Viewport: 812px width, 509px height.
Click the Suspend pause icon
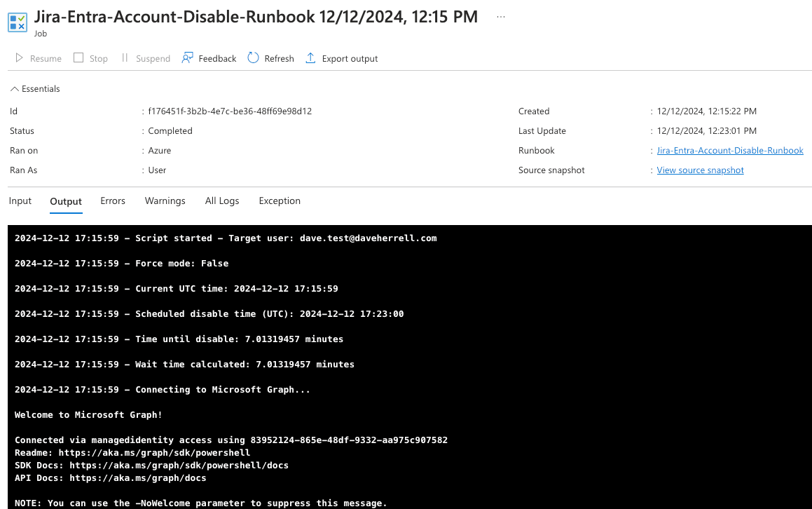pyautogui.click(x=125, y=58)
